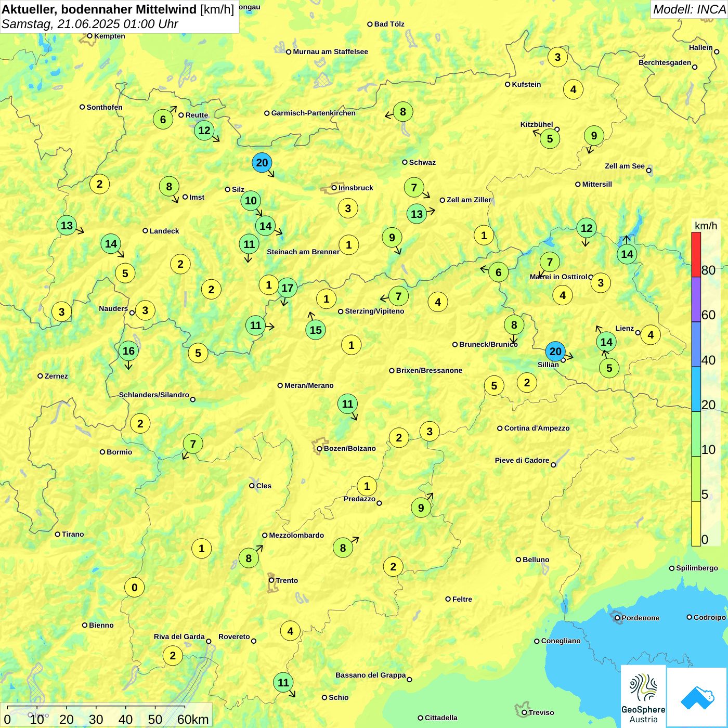The height and width of the screenshot is (728, 728).
Task: Select the 8 circle above Bruneck/Brunico
Action: tap(514, 325)
